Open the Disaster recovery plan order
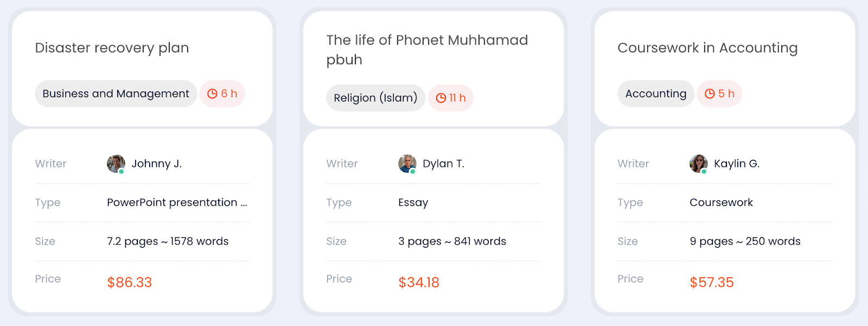 pos(111,48)
